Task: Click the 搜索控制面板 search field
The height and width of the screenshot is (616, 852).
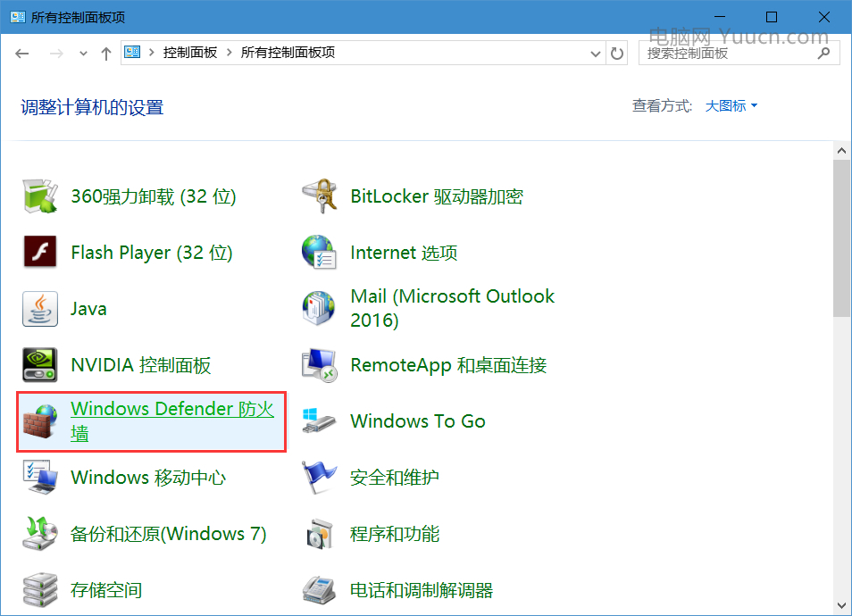Action: tap(739, 53)
